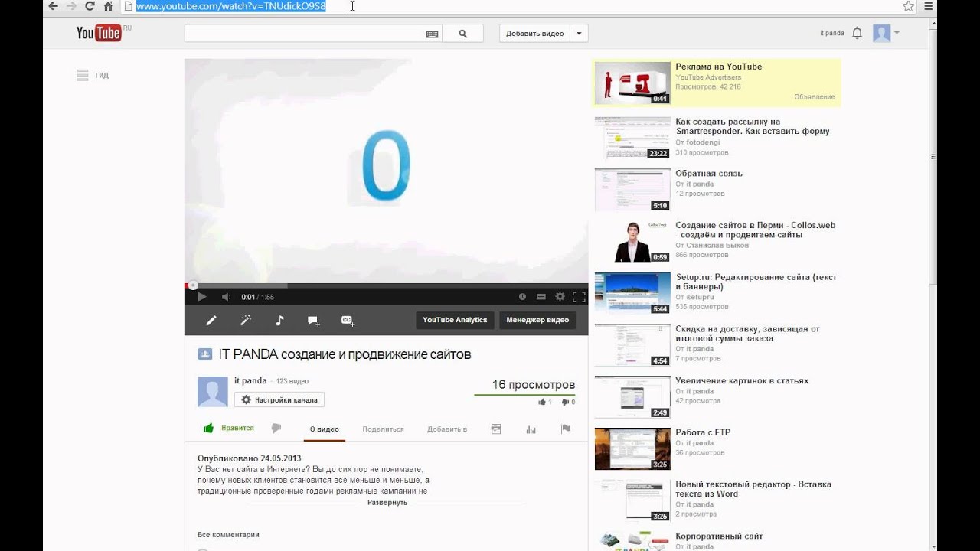Image resolution: width=980 pixels, height=551 pixels.
Task: Expand the Добавить видео dropdown arrow
Action: pos(579,34)
